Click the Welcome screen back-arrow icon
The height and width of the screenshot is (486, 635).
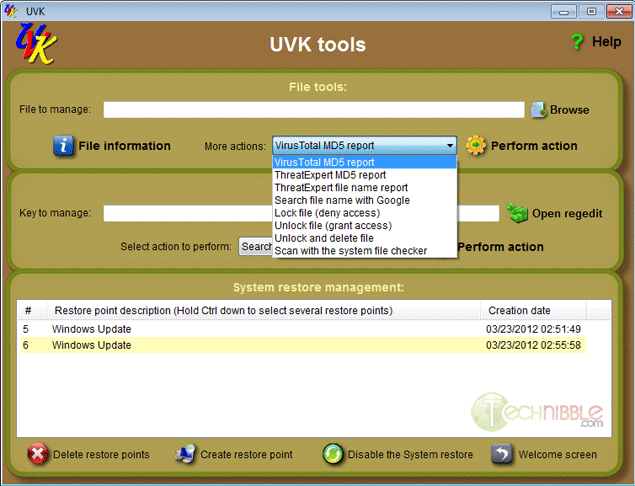(x=502, y=454)
